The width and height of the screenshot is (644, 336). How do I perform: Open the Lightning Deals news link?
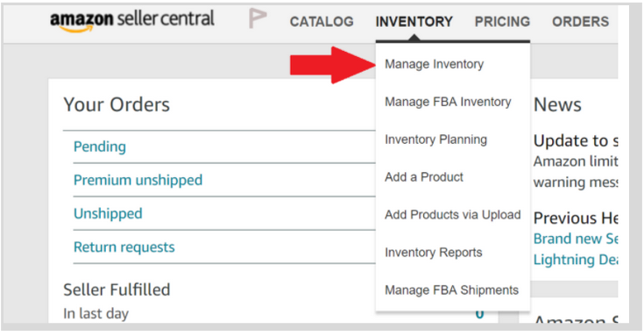pyautogui.click(x=576, y=260)
